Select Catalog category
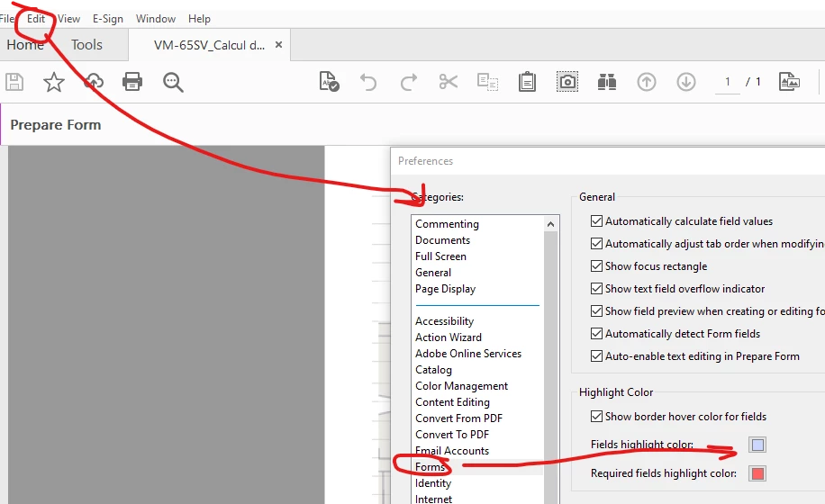Image resolution: width=825 pixels, height=504 pixels. coord(433,370)
